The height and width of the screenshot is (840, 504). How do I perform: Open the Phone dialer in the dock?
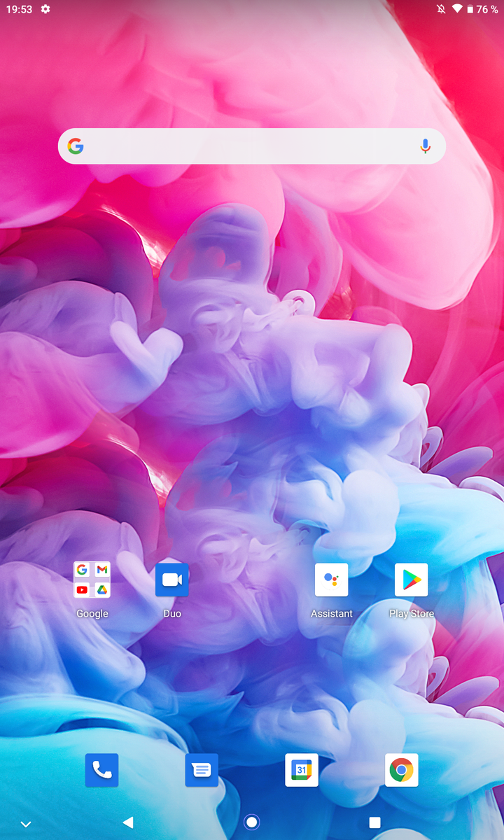(x=101, y=770)
